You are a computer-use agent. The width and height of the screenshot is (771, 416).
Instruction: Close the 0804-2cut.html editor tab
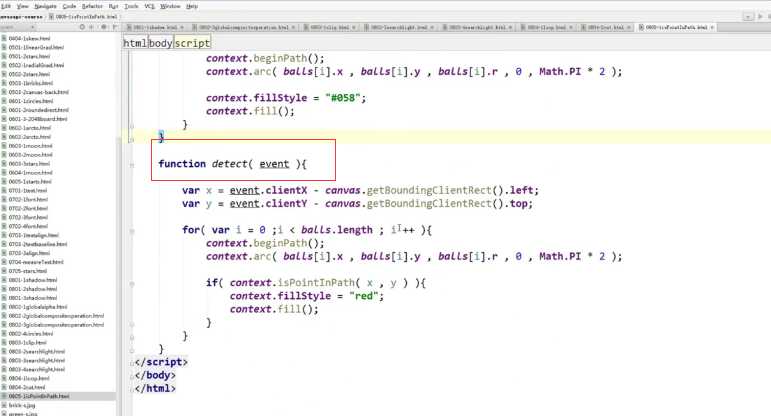[628, 28]
